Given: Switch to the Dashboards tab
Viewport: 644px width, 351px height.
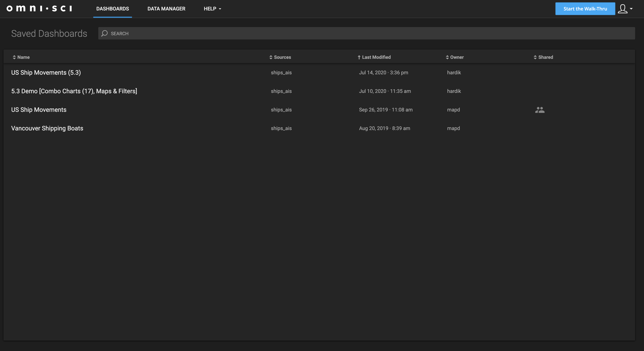Looking at the screenshot, I should click(112, 9).
